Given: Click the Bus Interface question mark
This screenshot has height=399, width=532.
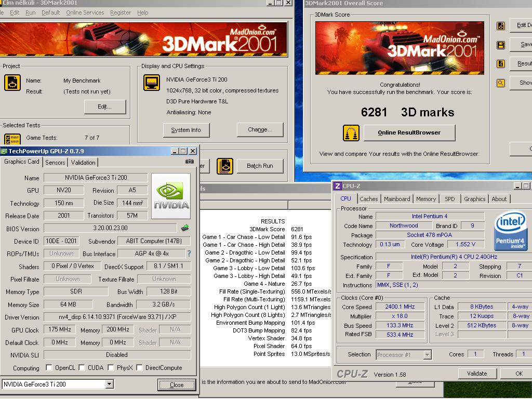Looking at the screenshot, I should (x=189, y=254).
